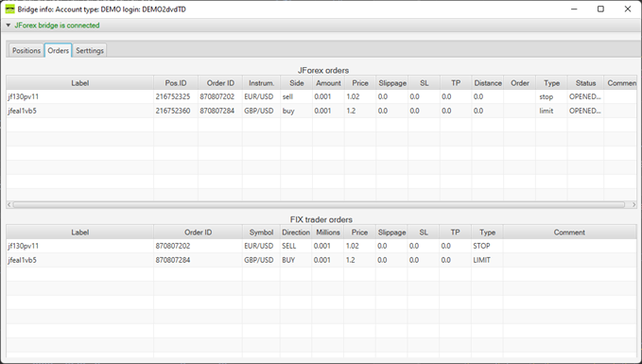Screen dimensions: 642x364
Task: Click the stop type cell in JForex orders
Action: click(x=547, y=97)
